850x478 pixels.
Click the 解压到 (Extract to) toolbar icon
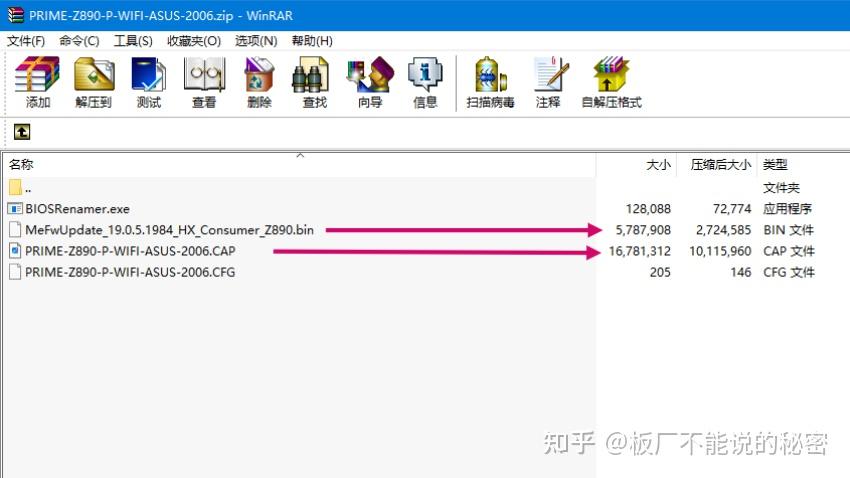tap(94, 74)
